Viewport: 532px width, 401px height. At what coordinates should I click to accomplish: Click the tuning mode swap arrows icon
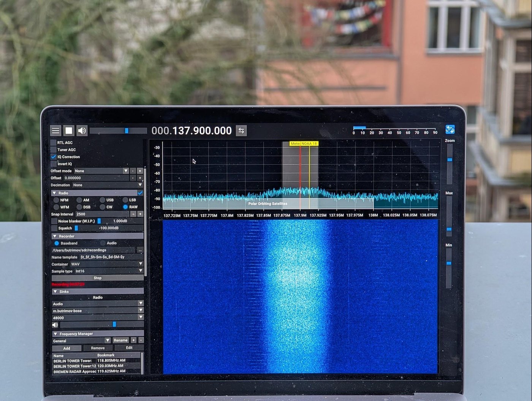[241, 130]
